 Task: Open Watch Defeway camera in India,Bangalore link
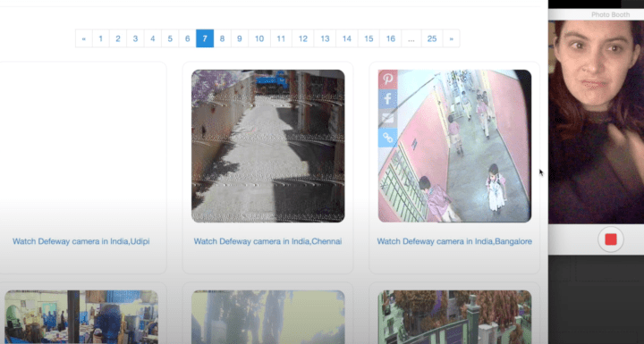(x=454, y=241)
